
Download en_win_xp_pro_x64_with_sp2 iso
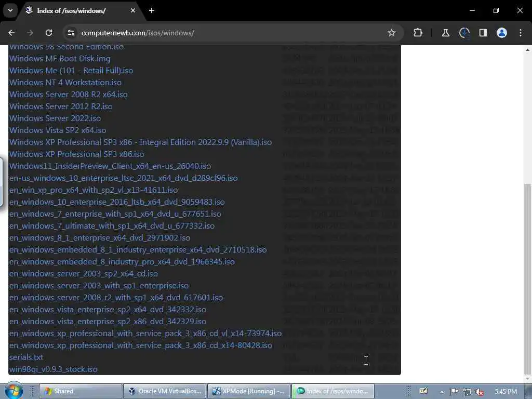(94, 190)
